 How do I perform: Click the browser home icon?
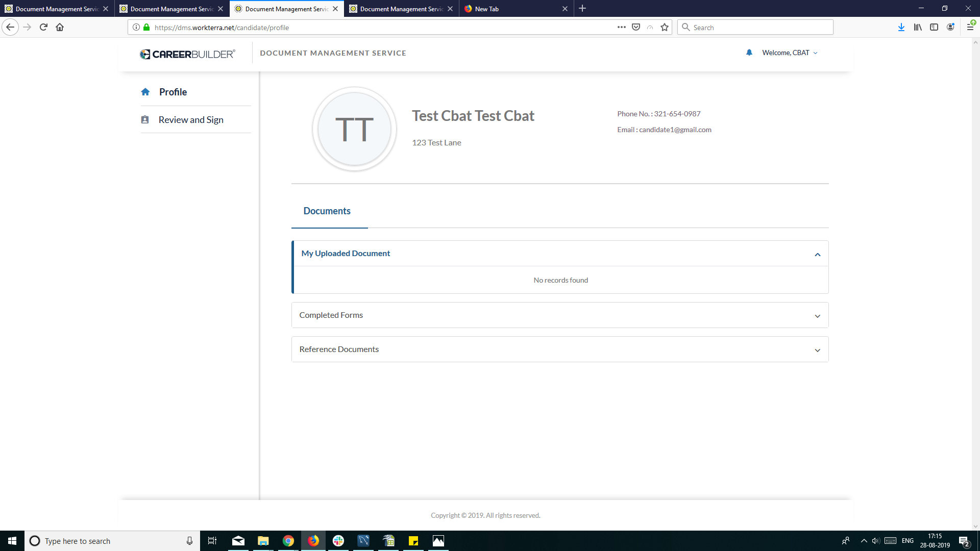60,27
